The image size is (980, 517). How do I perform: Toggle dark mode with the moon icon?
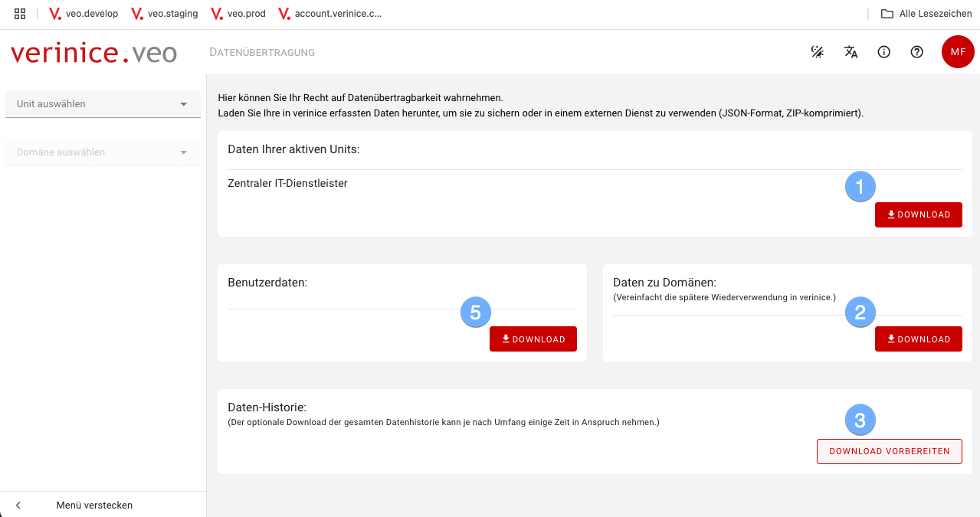[x=817, y=51]
